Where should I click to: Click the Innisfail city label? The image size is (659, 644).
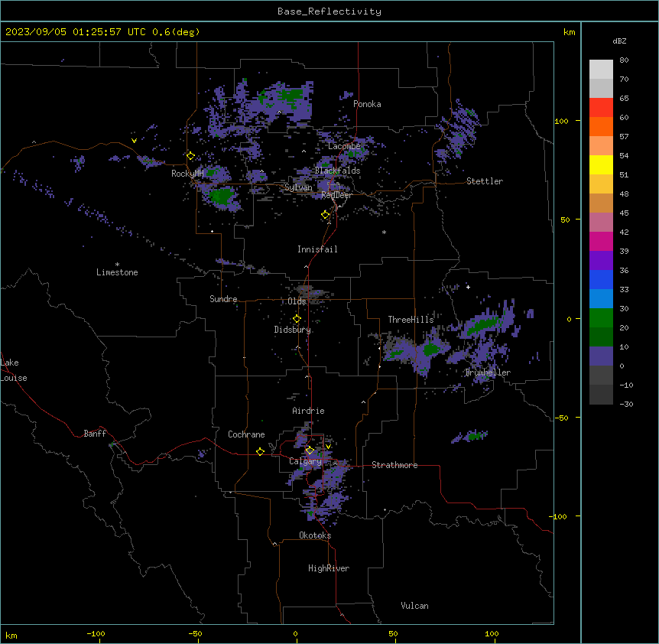317,249
